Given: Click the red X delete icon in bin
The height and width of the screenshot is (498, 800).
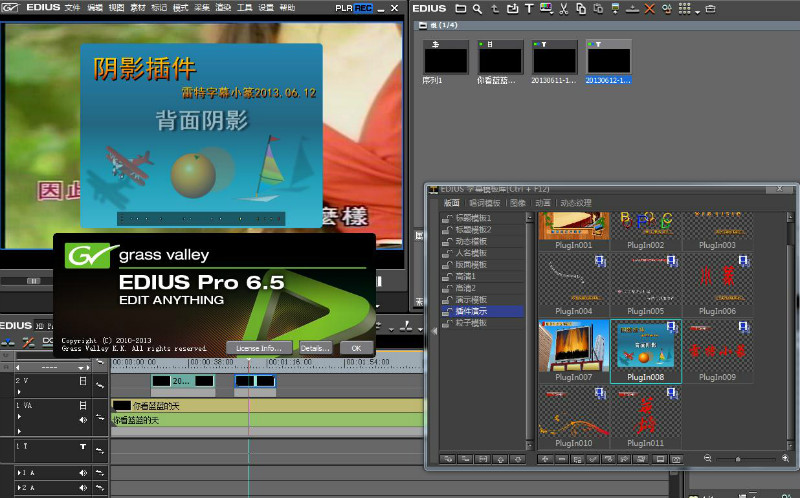Looking at the screenshot, I should [x=649, y=9].
